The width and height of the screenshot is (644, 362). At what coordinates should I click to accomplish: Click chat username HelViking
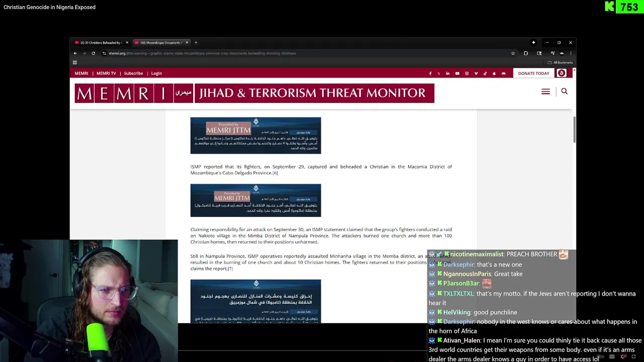click(x=457, y=312)
